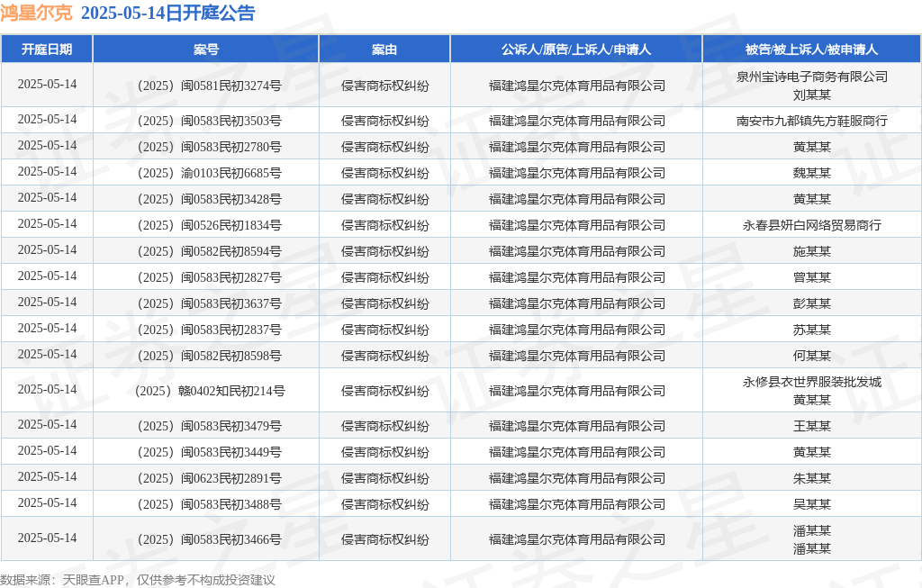Click defendant 魏某某
Image resolution: width=922 pixels, height=588 pixels.
pyautogui.click(x=812, y=174)
